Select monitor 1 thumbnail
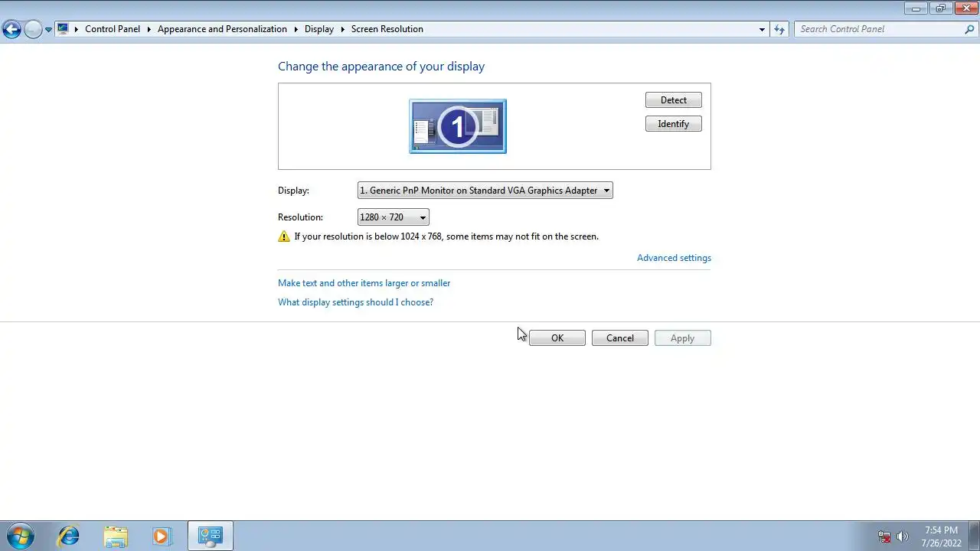Screen dimensions: 980x551 pyautogui.click(x=458, y=126)
